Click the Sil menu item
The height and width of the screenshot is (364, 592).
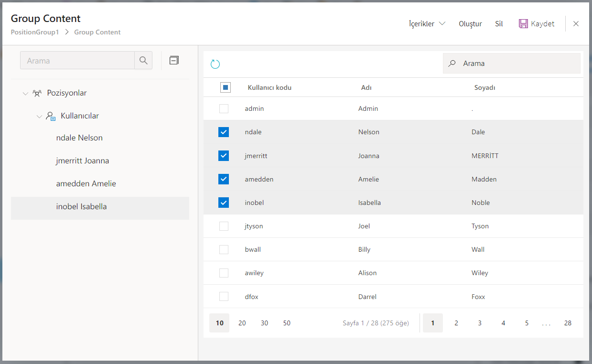tap(499, 24)
